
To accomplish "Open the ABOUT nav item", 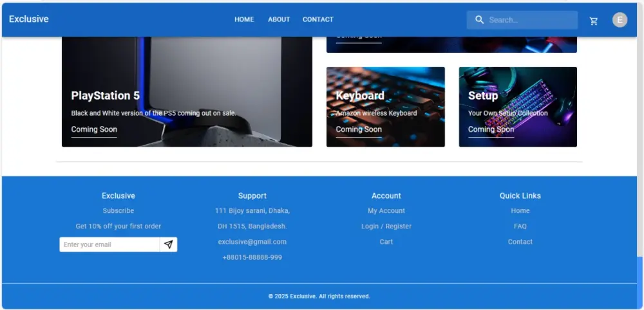I will coord(279,19).
